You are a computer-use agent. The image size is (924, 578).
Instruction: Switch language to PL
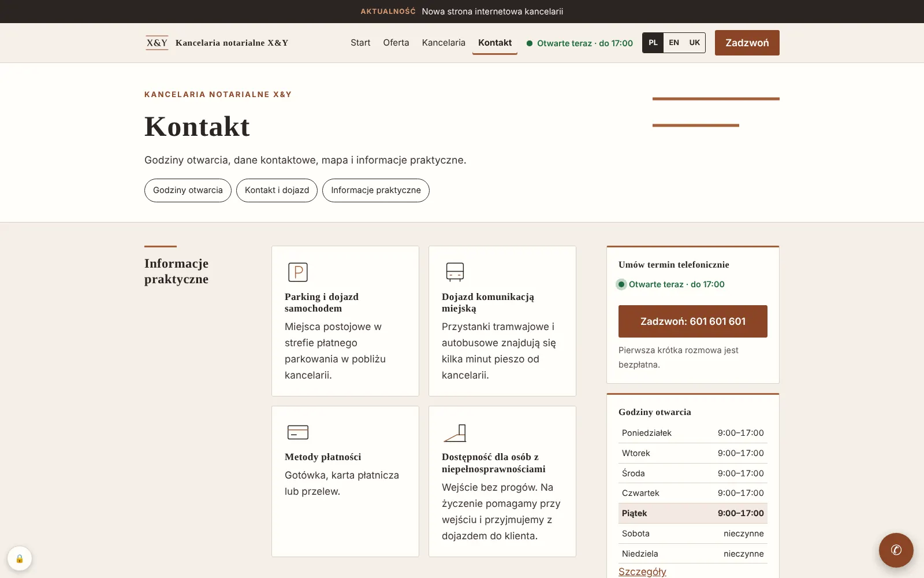pyautogui.click(x=653, y=43)
